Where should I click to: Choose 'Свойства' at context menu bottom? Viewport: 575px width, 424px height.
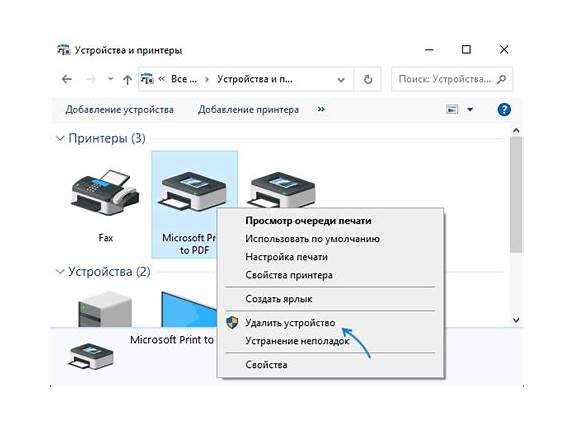266,365
